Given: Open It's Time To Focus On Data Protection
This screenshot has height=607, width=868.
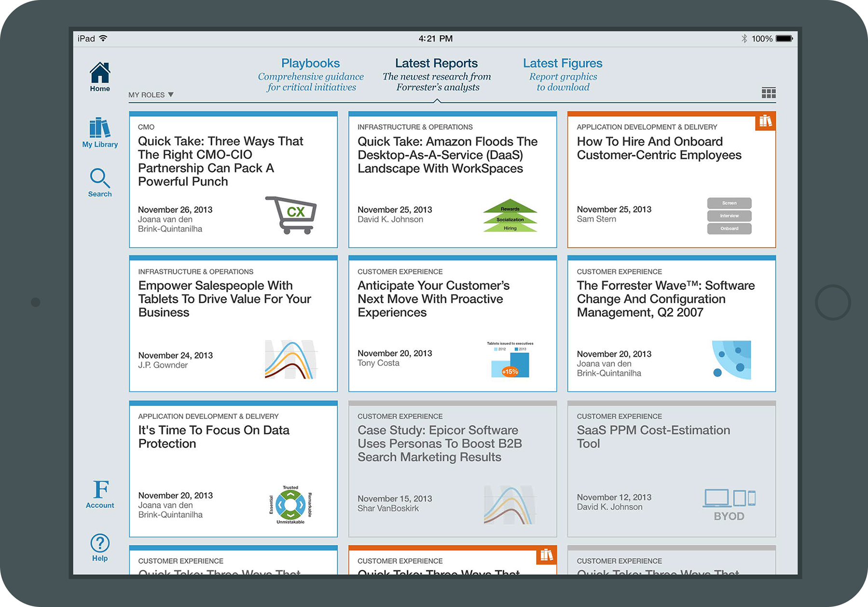Looking at the screenshot, I should [x=214, y=437].
